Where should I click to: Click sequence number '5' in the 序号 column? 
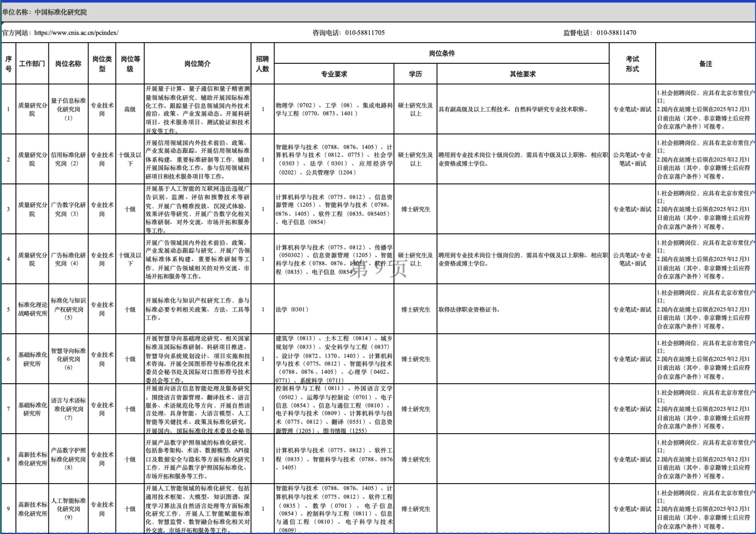click(x=8, y=310)
